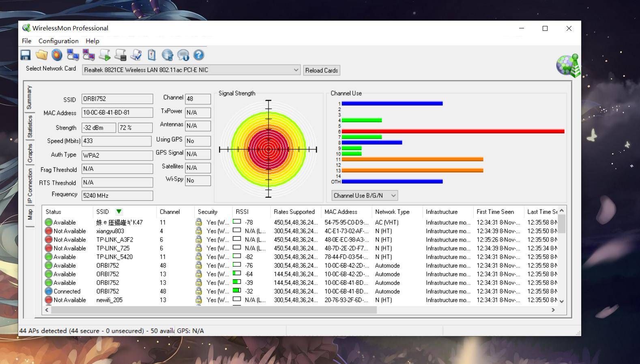Click the speech bubble info icon

coord(183,55)
